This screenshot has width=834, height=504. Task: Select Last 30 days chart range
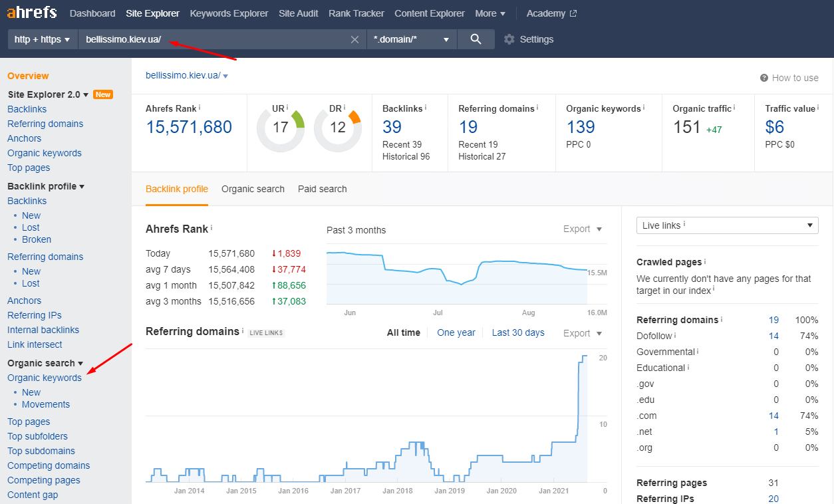click(x=518, y=332)
